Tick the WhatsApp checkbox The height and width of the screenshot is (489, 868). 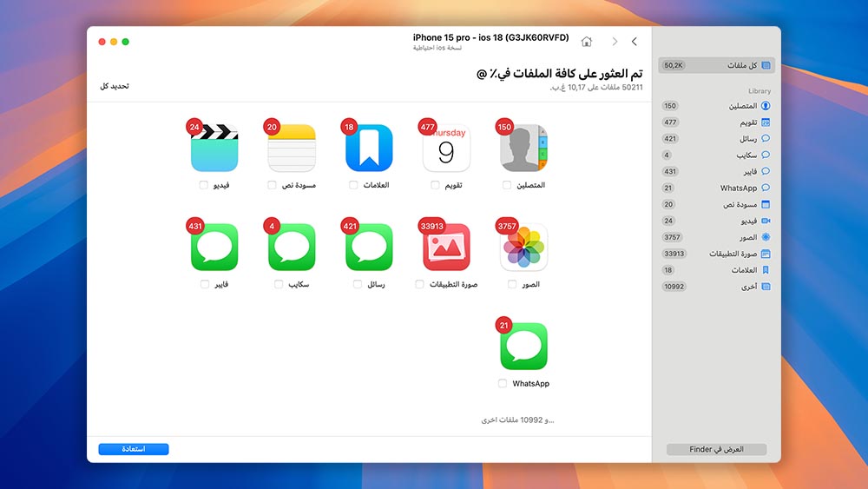pos(502,383)
